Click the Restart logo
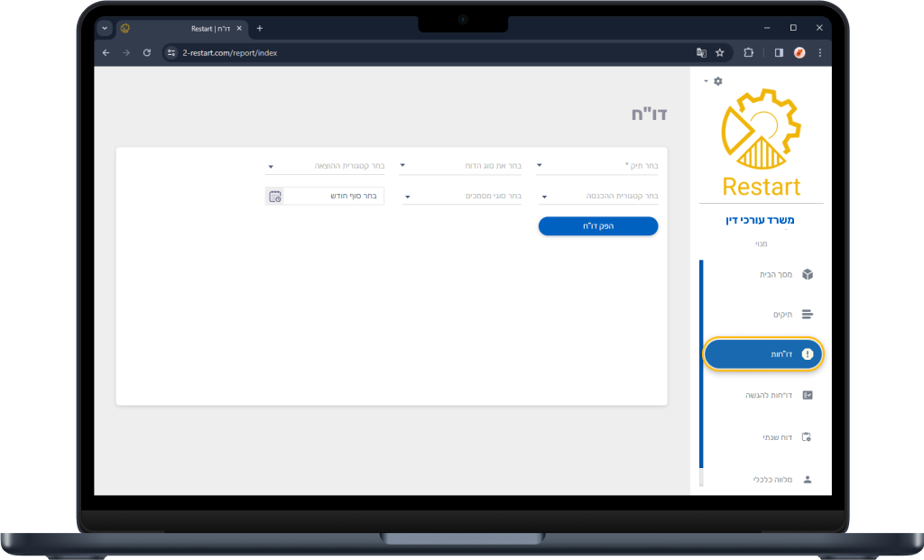This screenshot has height=560, width=924. tap(762, 143)
